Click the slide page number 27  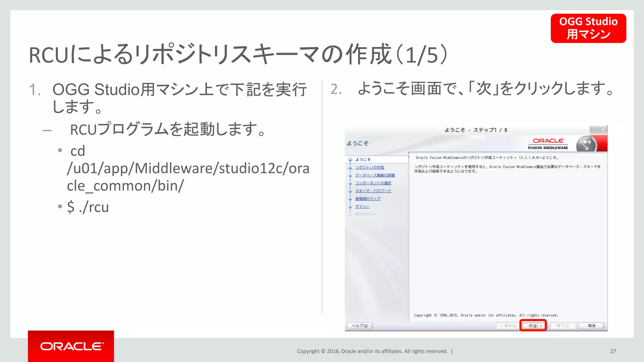613,351
